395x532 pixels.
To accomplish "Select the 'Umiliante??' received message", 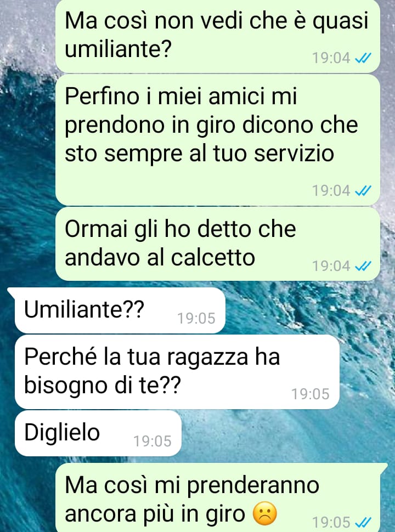I will (x=120, y=310).
